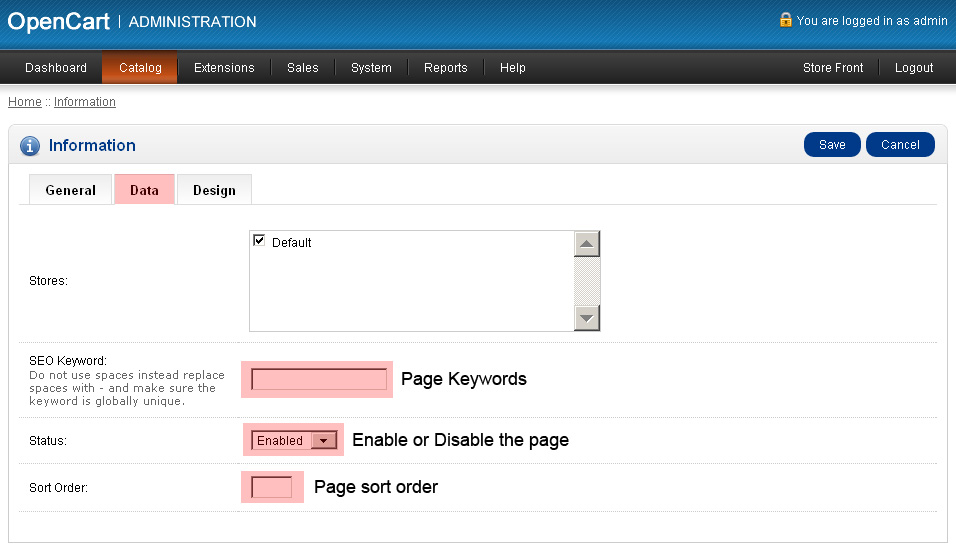Click the Stores list scroll down arrow
The width and height of the screenshot is (956, 554).
(x=587, y=318)
